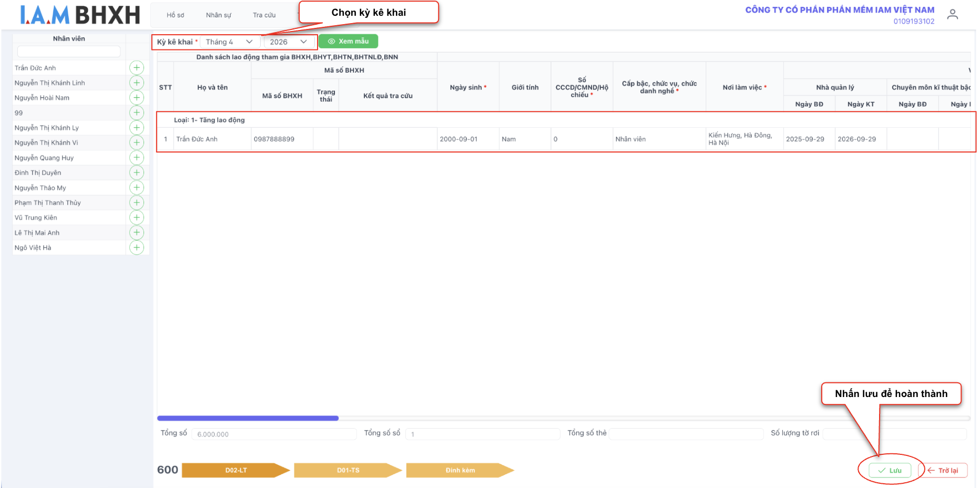Image resolution: width=980 pixels, height=488 pixels.
Task: Click plus icon beside Nguyễn Hoài Nam
Action: pos(137,98)
